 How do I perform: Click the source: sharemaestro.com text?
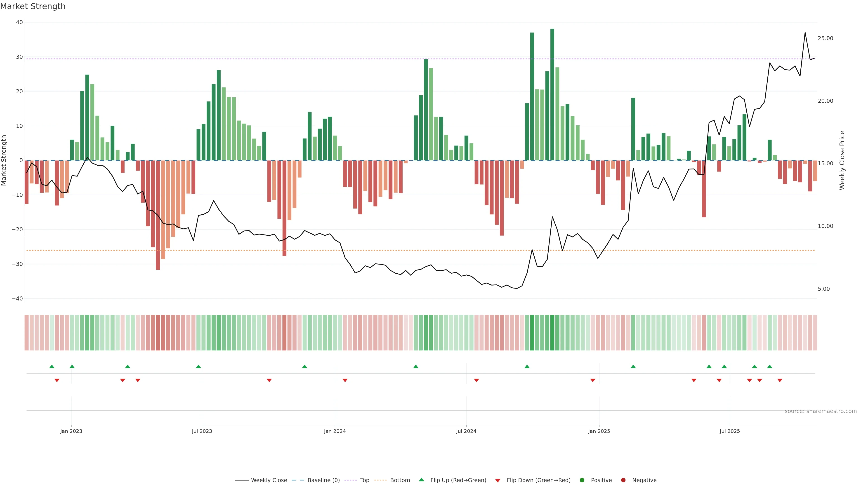click(x=821, y=411)
